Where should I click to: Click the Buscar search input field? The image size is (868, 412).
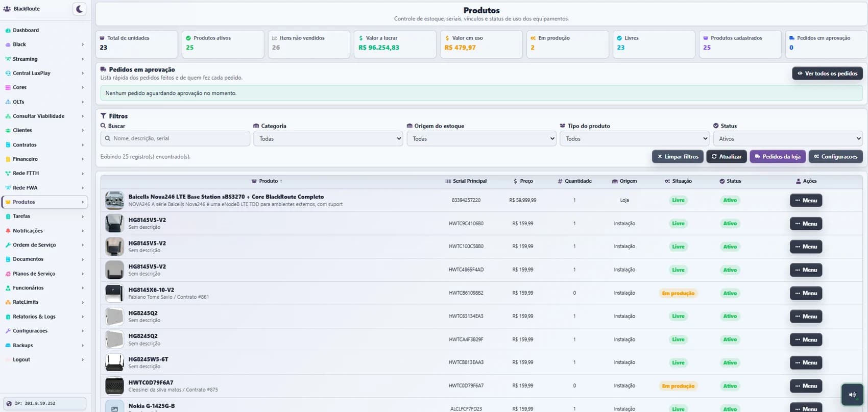(175, 138)
